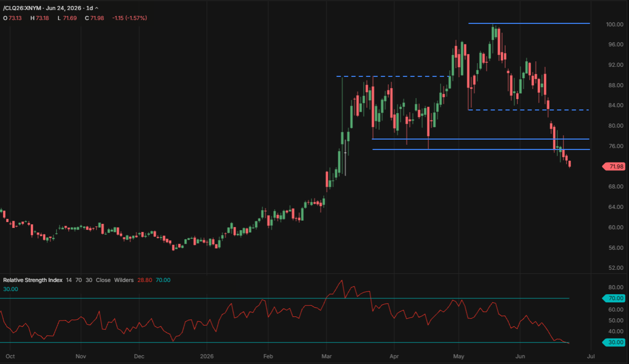Click the 68.00 price axis label
629x364 pixels.
coord(615,187)
